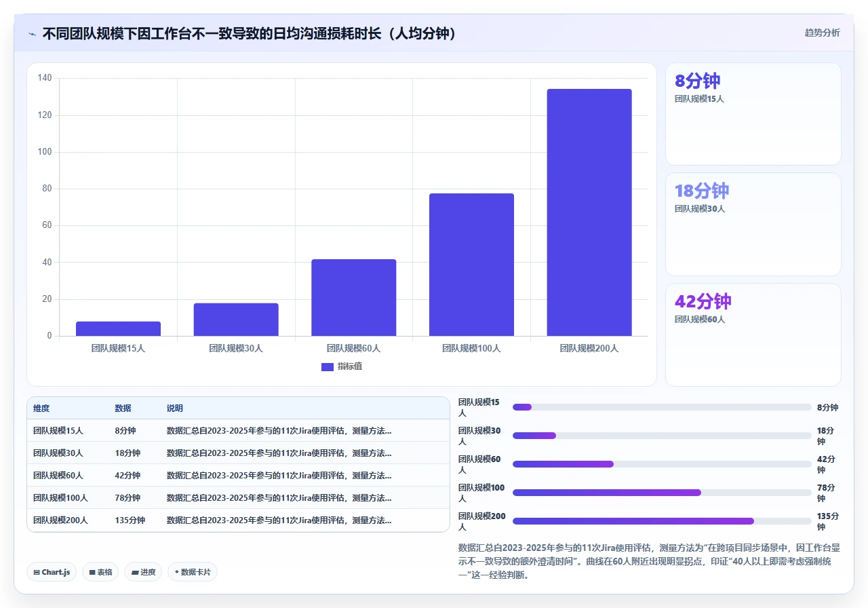Click the 表格 tag button

pyautogui.click(x=100, y=572)
